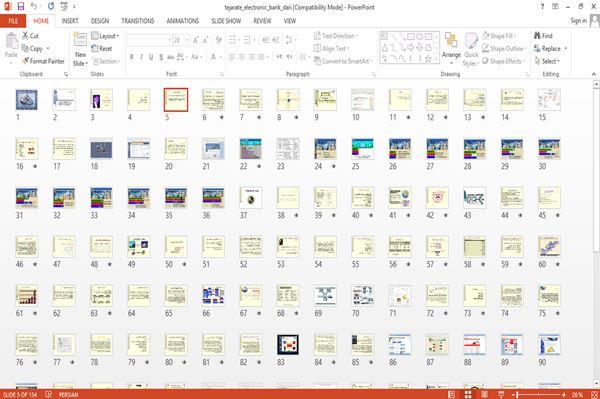Screen dimensions: 600x399
Task: Open the Text Direction dropdown
Action: point(336,36)
